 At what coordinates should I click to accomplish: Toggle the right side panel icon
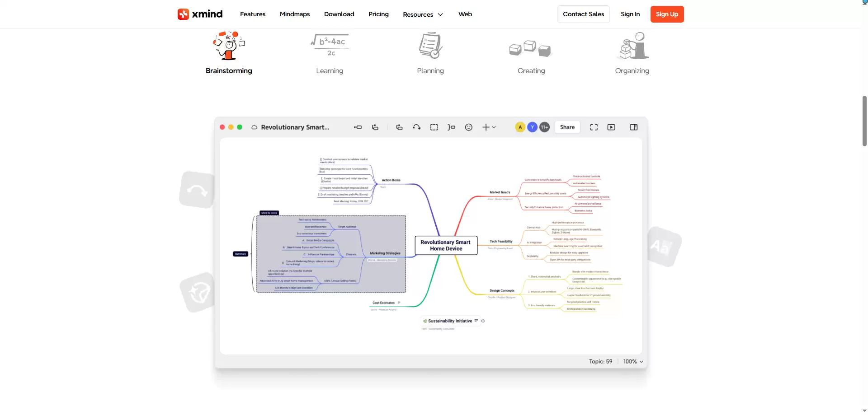(634, 127)
